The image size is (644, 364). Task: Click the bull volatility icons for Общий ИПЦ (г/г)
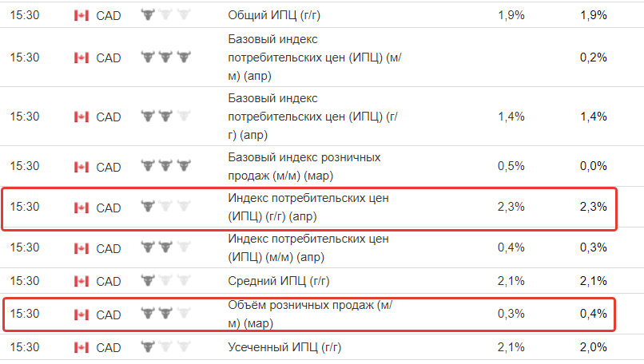166,15
